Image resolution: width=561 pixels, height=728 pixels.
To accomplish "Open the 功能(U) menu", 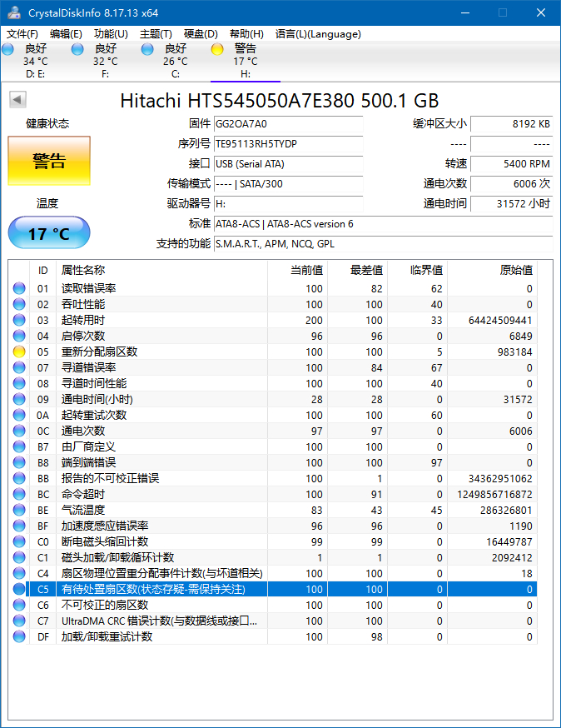I will click(x=111, y=34).
